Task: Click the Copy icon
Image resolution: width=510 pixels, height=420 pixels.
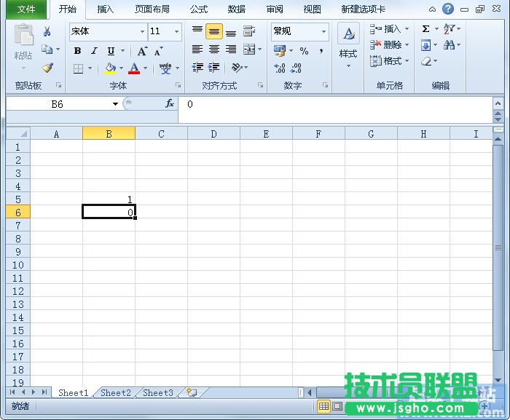Action: 47,49
